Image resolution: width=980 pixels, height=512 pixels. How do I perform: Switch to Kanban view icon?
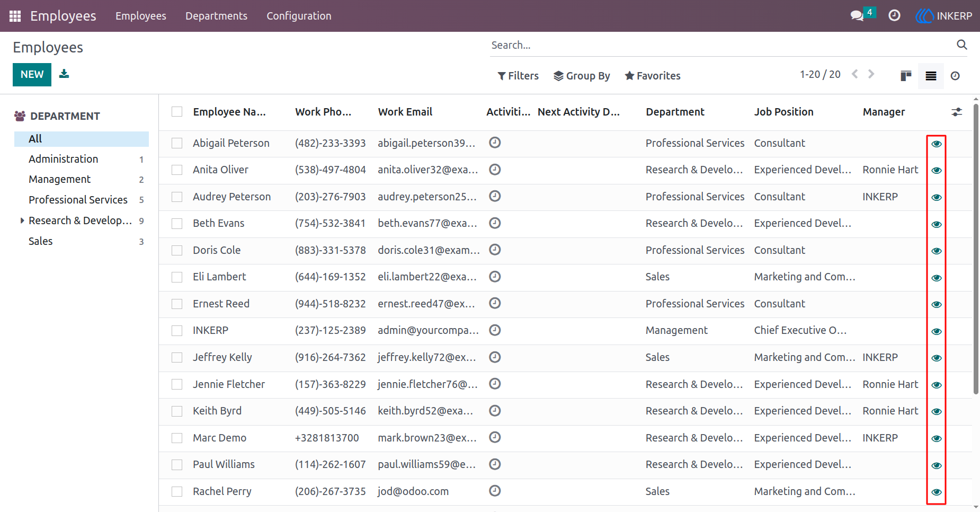pyautogui.click(x=906, y=76)
